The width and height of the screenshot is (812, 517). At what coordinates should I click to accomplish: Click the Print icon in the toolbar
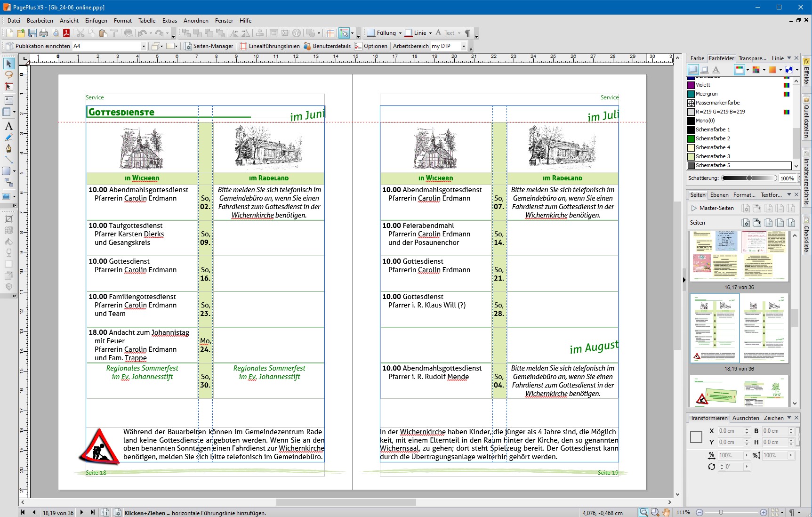(x=44, y=33)
